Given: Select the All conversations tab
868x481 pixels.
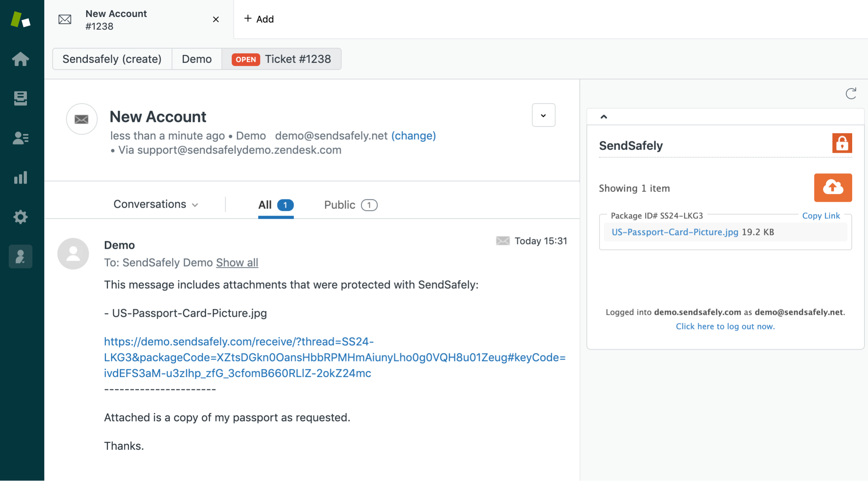Looking at the screenshot, I should pos(275,205).
